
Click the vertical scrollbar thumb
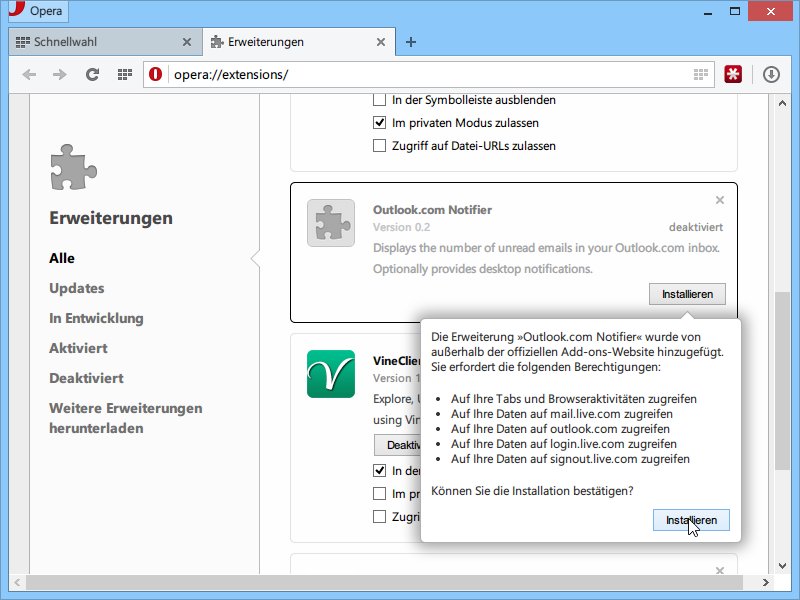pyautogui.click(x=782, y=381)
